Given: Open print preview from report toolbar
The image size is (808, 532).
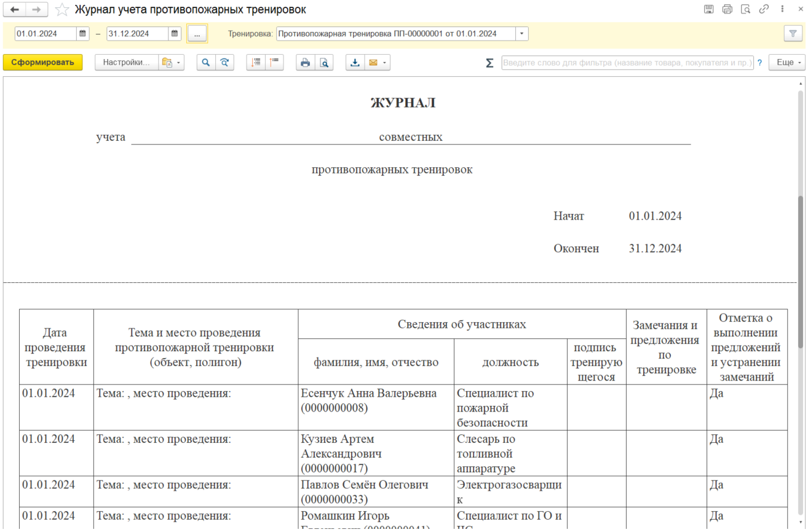Looking at the screenshot, I should (x=323, y=63).
